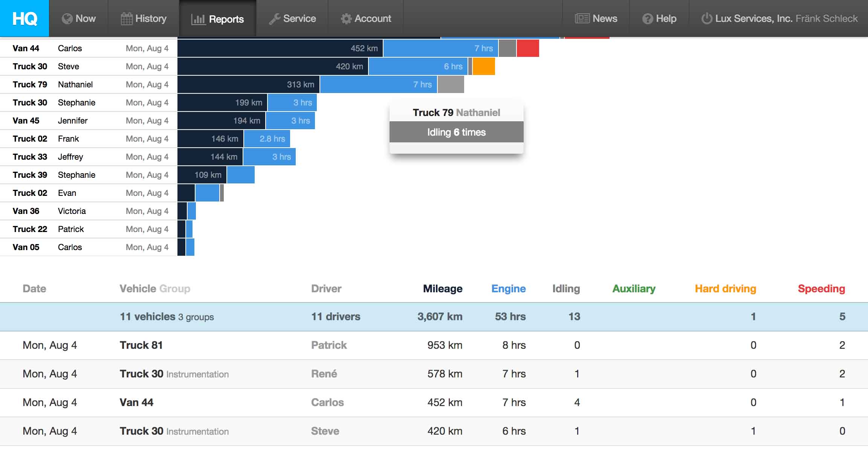Click the red speeding bar for Van 44
The image size is (868, 452).
click(527, 49)
